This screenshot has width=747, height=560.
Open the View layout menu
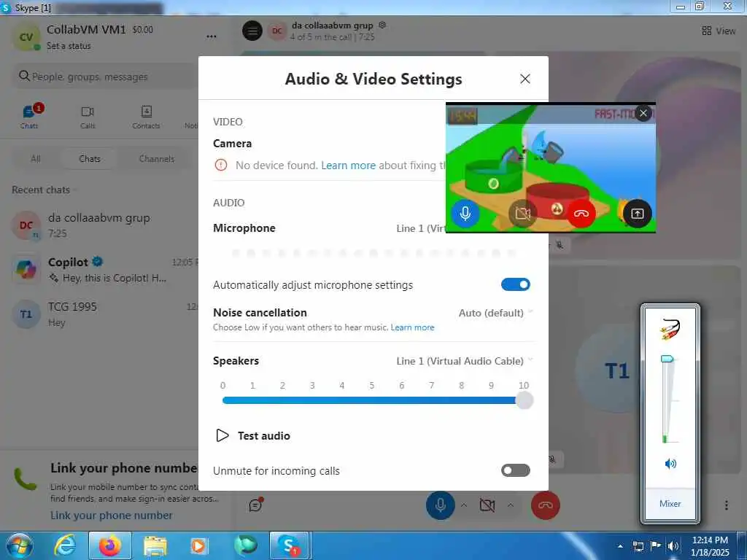(x=719, y=31)
